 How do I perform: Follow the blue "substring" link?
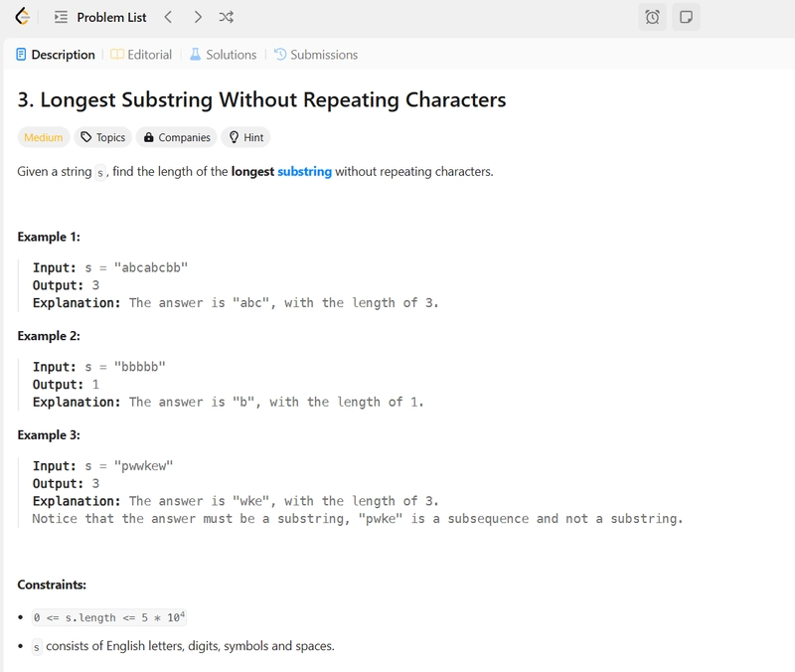click(304, 171)
